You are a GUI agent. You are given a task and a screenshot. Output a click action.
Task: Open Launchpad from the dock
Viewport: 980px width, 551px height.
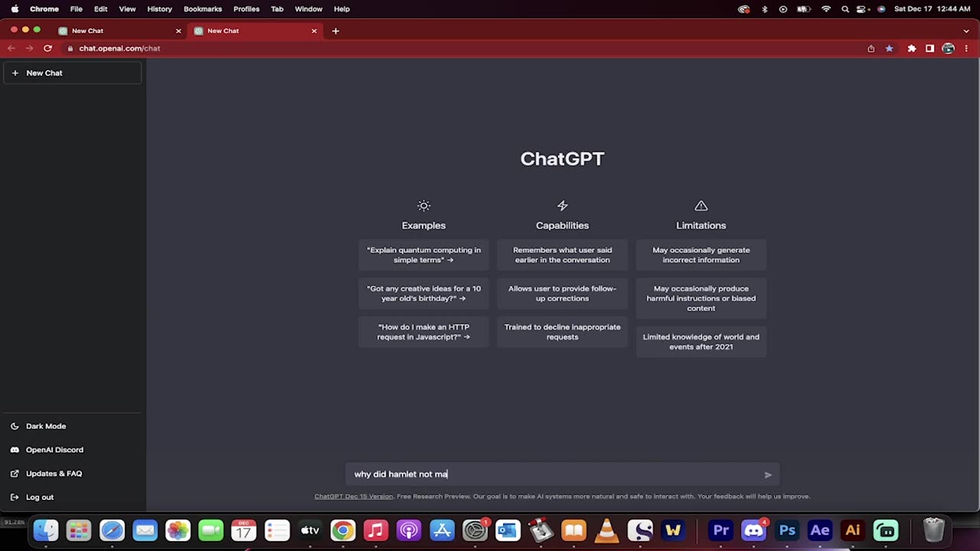pos(79,530)
